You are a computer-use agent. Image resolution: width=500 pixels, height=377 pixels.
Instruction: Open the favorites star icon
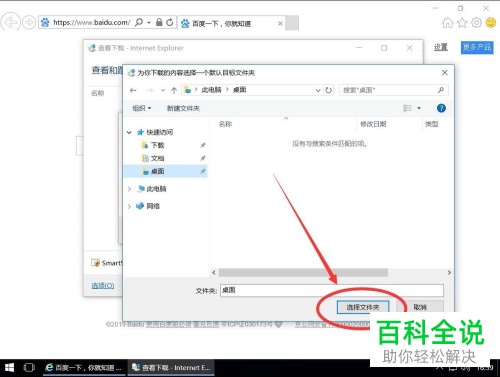pyautogui.click(x=462, y=22)
